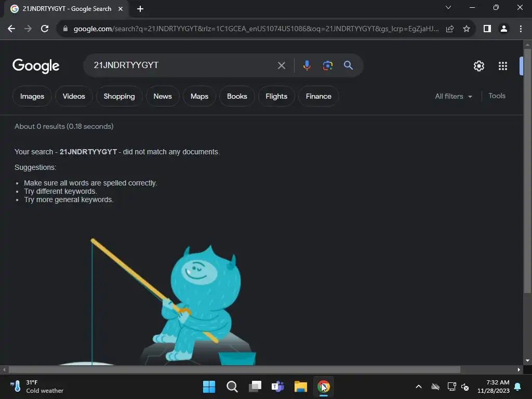Viewport: 532px width, 399px height.
Task: Open Google quick settings gear
Action: 478,66
